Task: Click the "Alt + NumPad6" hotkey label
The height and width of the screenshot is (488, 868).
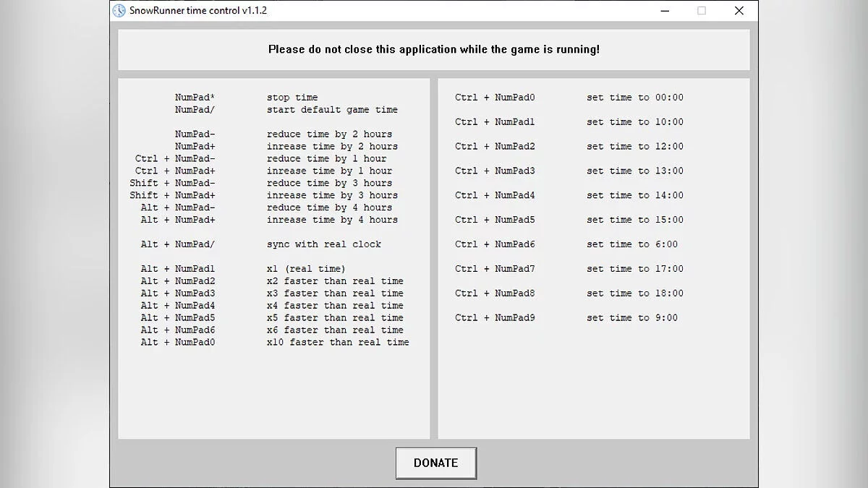Action: point(178,330)
